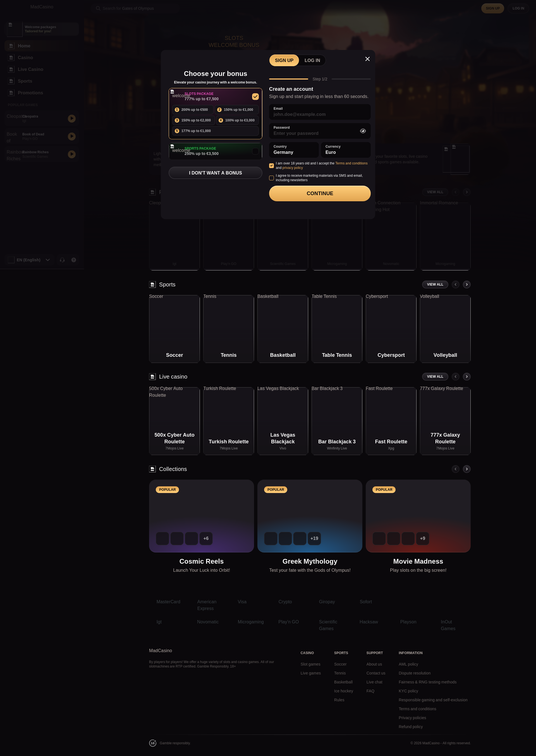Open the +9 games in Movie Madness
Viewport: 536px width, 756px height.
pos(422,538)
